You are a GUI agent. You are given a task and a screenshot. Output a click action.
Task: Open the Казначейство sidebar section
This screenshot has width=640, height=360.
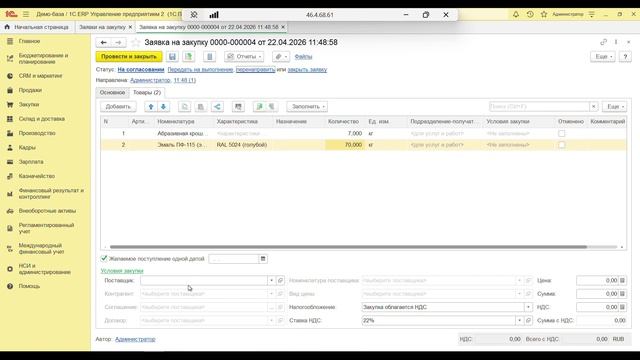tap(37, 176)
